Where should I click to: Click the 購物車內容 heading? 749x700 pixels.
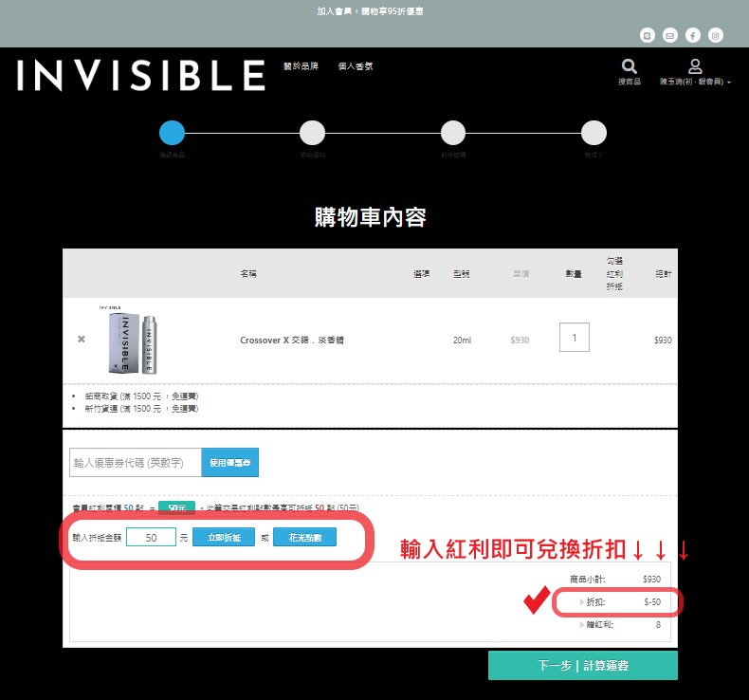pos(370,217)
